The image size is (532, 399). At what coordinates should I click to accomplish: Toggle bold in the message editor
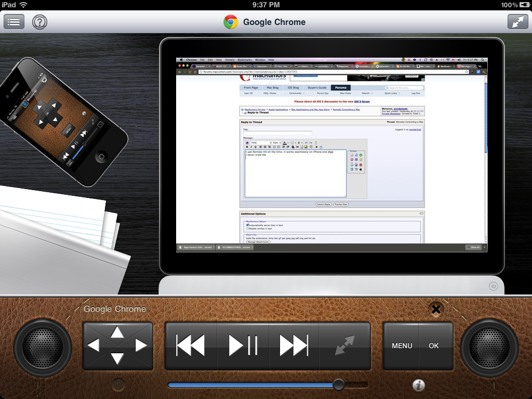[x=247, y=147]
